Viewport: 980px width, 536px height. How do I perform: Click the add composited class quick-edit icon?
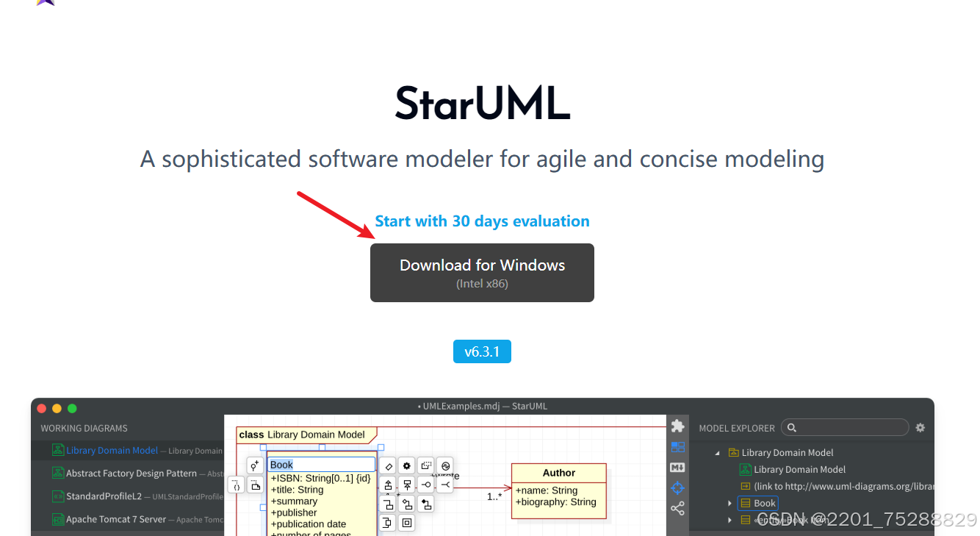(x=426, y=504)
